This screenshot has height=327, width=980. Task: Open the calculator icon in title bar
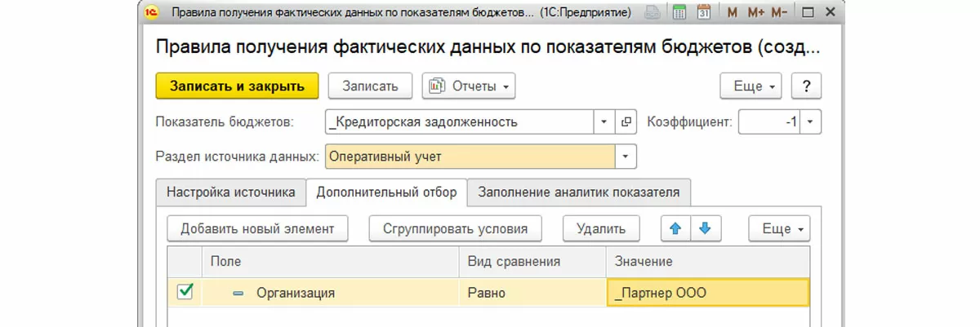pos(679,14)
